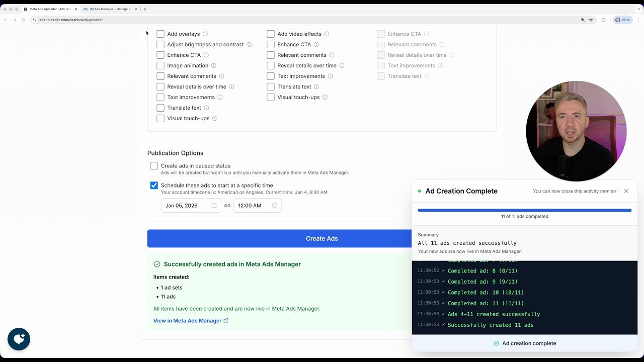Switch to the (6) Ads Manager tab
644x362 pixels.
coord(110,9)
